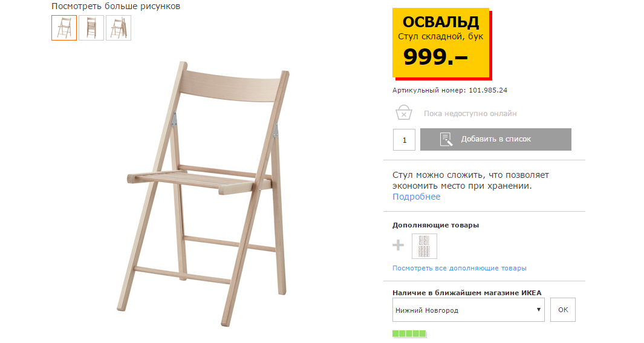Click the Пока недоступно онлайн text
The image size is (644, 343).
[x=470, y=113]
